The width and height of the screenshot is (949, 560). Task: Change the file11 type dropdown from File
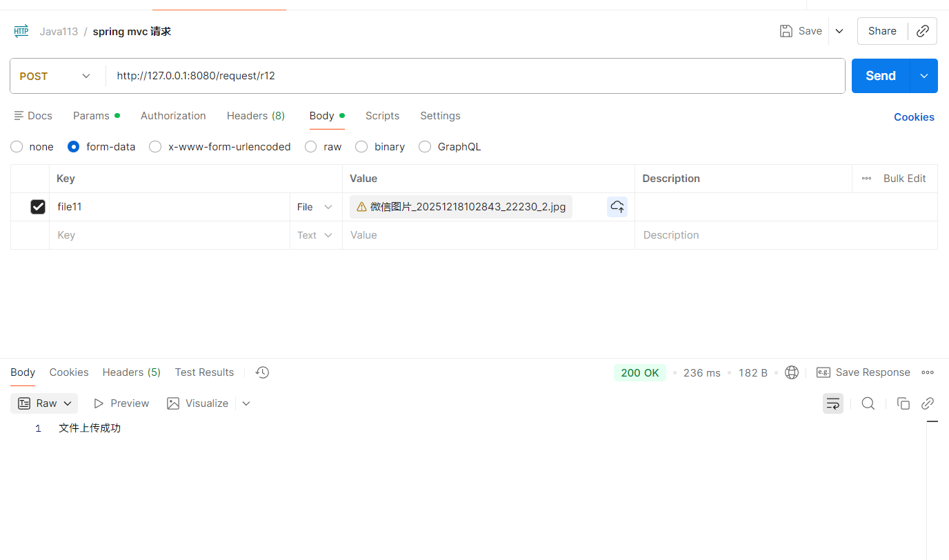coord(315,207)
